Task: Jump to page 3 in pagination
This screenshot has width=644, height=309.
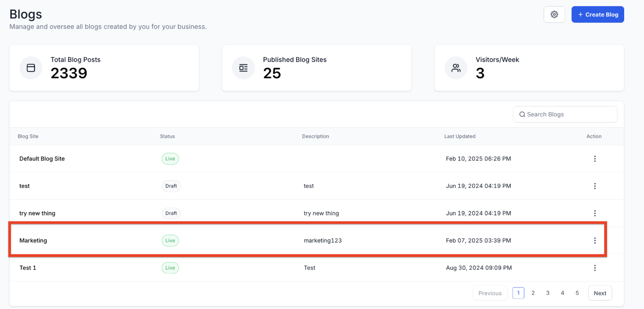Action: (547, 293)
